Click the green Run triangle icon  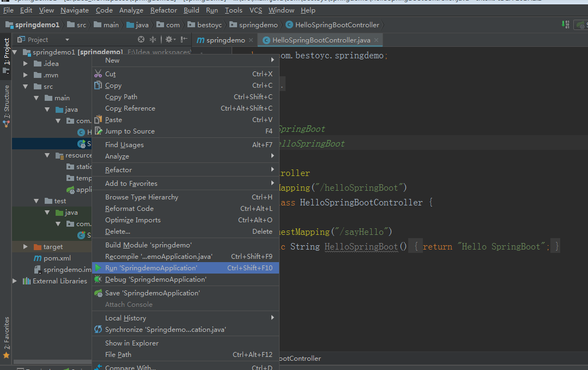click(98, 268)
